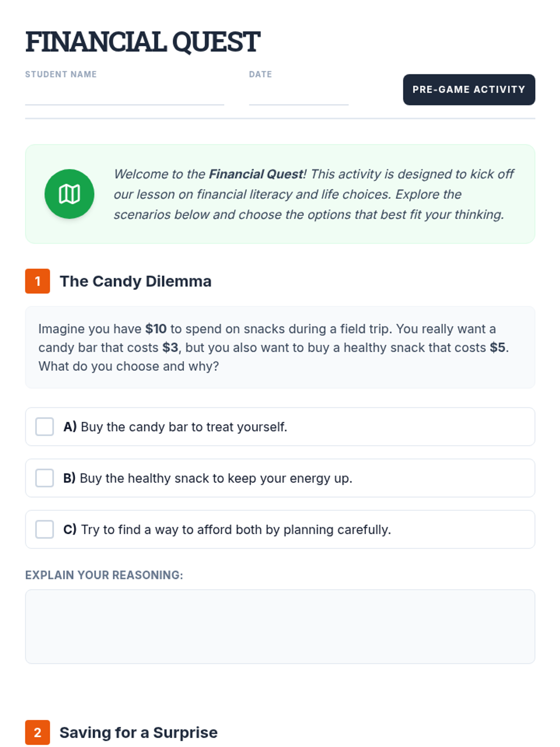Click the Explain Your Reasoning text box

280,626
